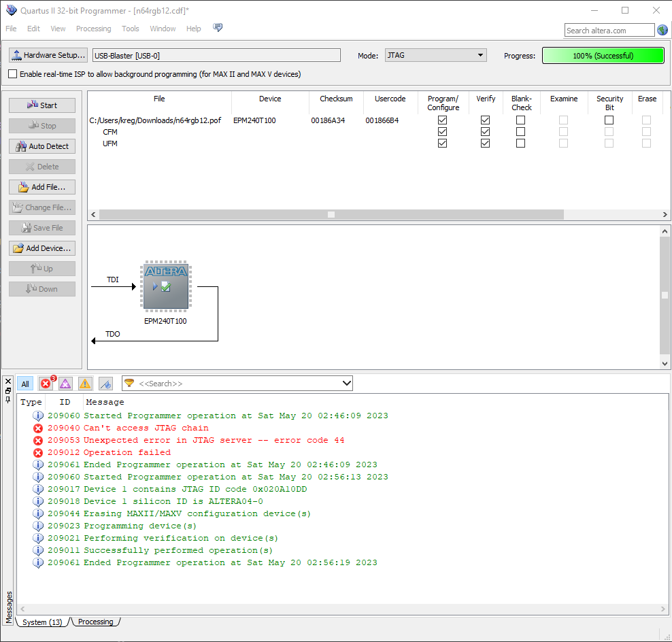Toggle the error messages filter icon

click(47, 383)
